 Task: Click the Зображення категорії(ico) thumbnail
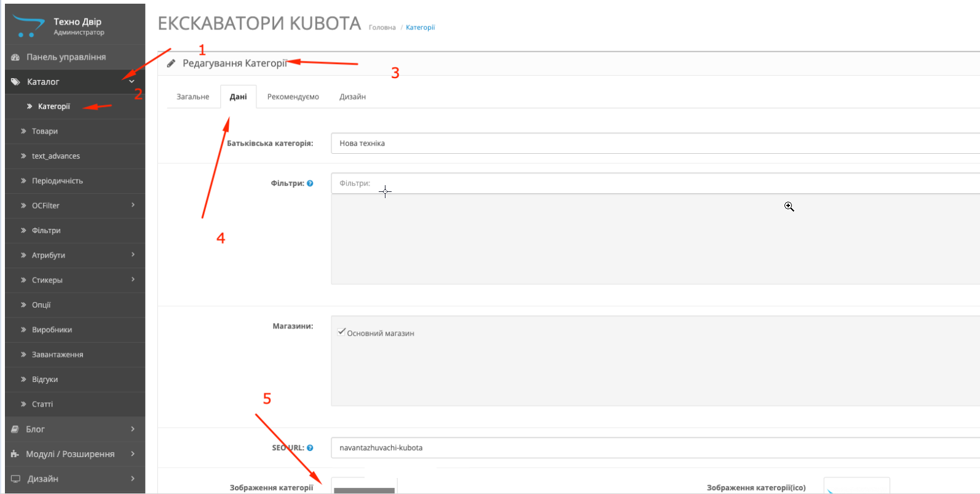856,486
